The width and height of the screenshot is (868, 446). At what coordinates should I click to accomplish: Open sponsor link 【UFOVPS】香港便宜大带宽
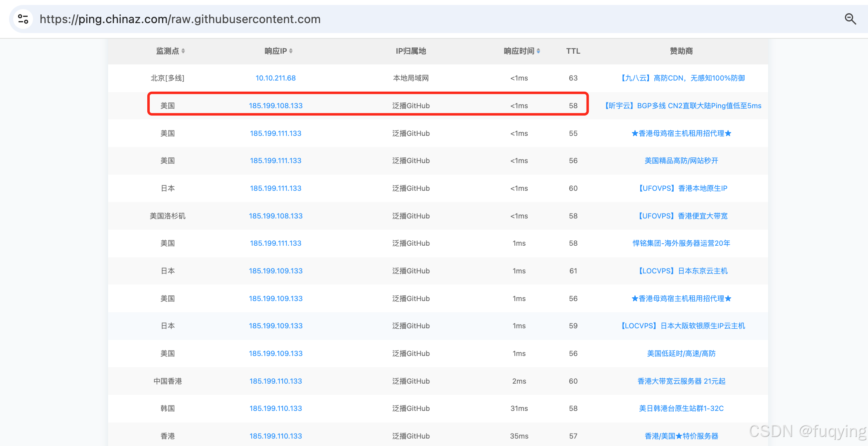(682, 216)
